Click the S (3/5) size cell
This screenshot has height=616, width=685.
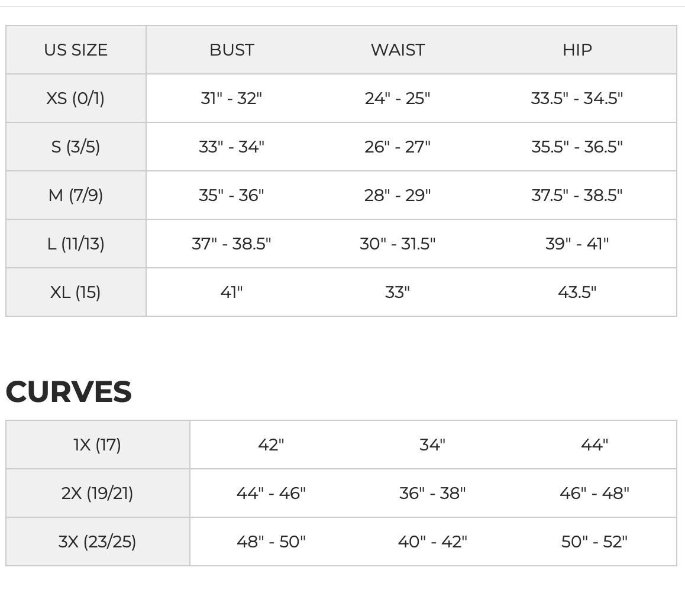click(76, 147)
